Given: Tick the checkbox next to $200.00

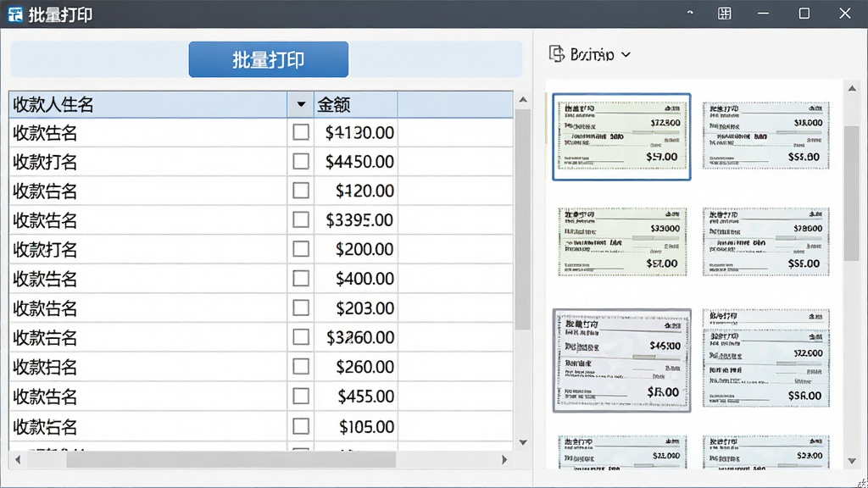Looking at the screenshot, I should [x=301, y=249].
